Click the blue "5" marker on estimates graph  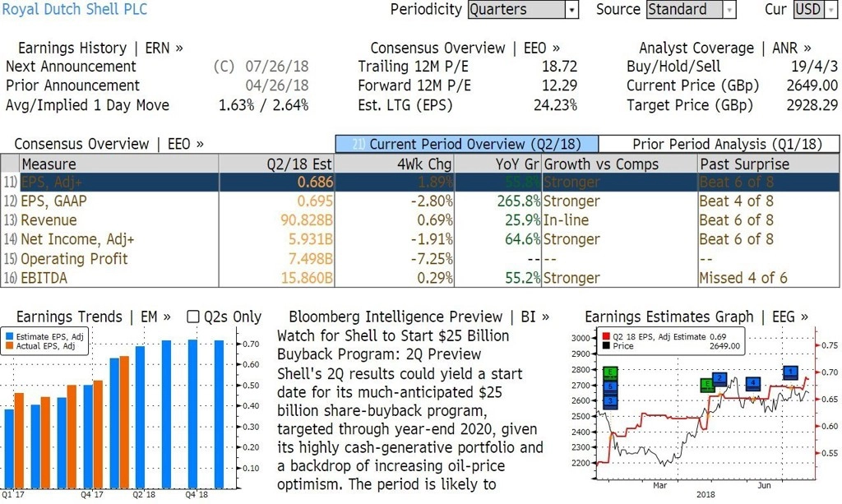611,386
